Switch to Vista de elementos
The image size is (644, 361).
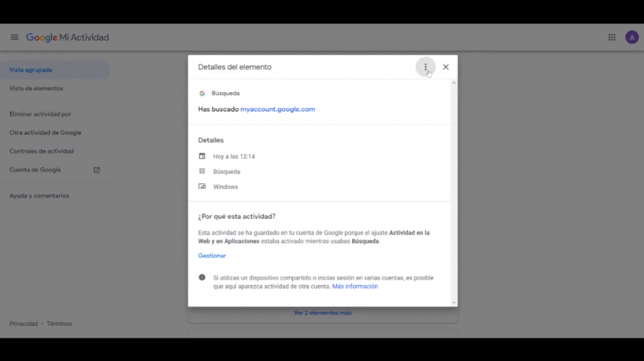pyautogui.click(x=36, y=89)
